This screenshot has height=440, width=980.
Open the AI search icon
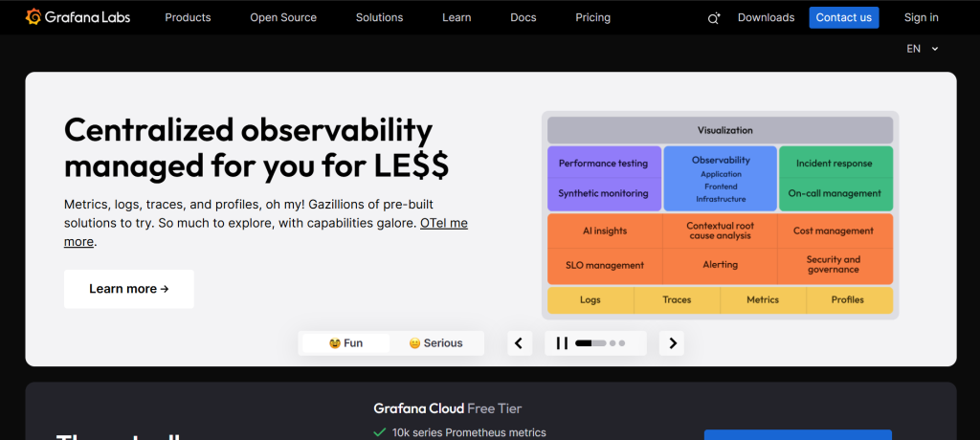point(714,18)
